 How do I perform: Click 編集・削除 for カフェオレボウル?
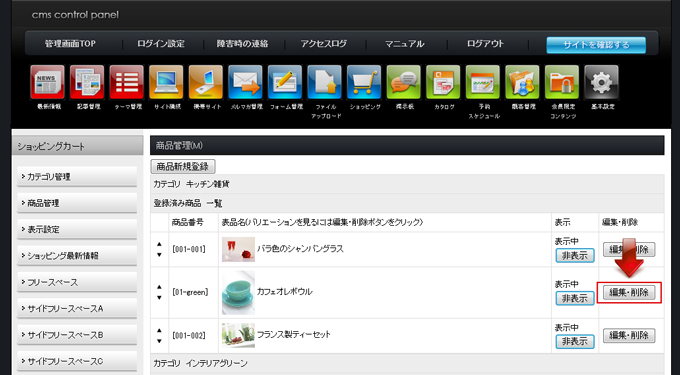pyautogui.click(x=629, y=293)
